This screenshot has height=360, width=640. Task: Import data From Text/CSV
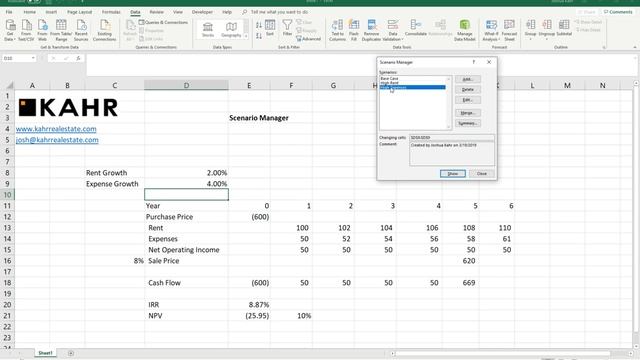pos(26,30)
